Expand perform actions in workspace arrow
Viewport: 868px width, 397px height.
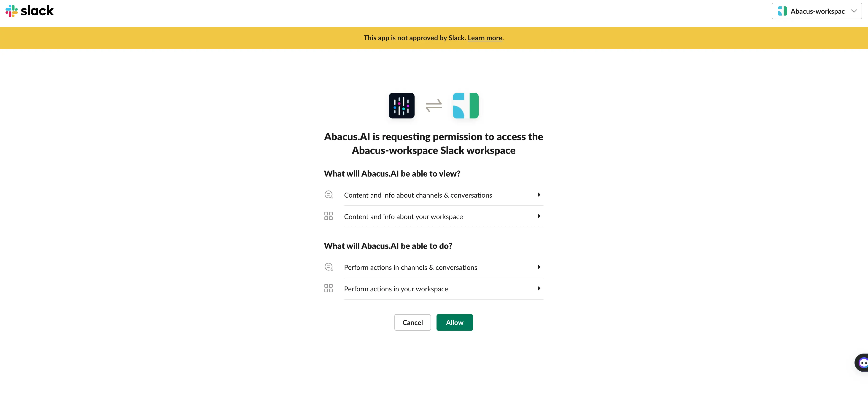click(539, 289)
